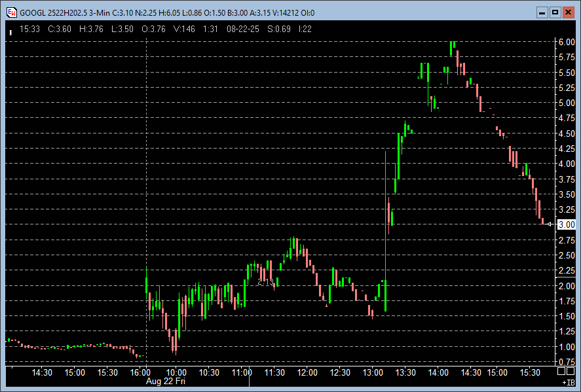Click the 2.50 price axis label

(x=567, y=255)
